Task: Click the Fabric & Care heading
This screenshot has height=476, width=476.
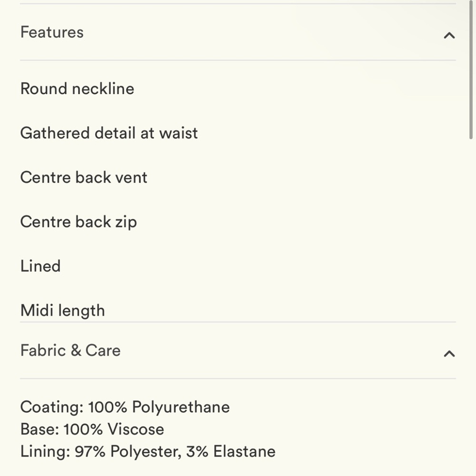Action: point(70,350)
